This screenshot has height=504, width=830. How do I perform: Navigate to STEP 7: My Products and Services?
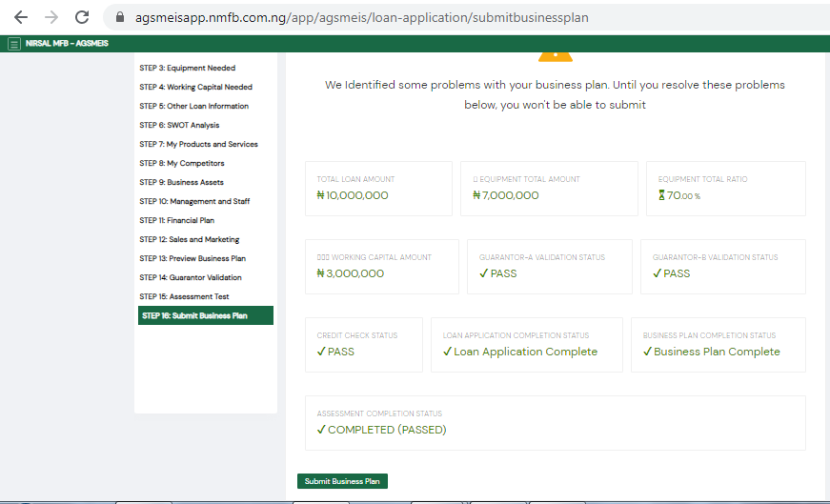[x=198, y=144]
